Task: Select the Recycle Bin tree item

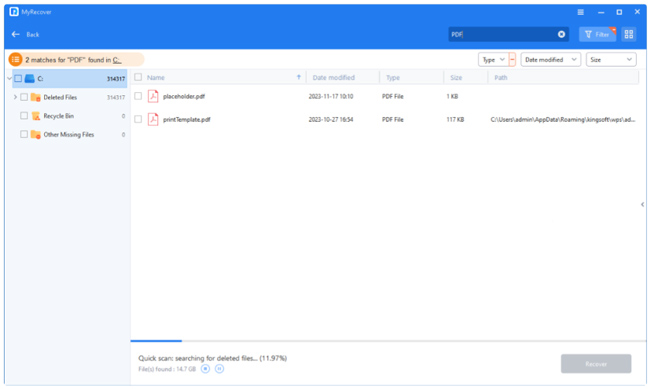Action: [x=58, y=116]
